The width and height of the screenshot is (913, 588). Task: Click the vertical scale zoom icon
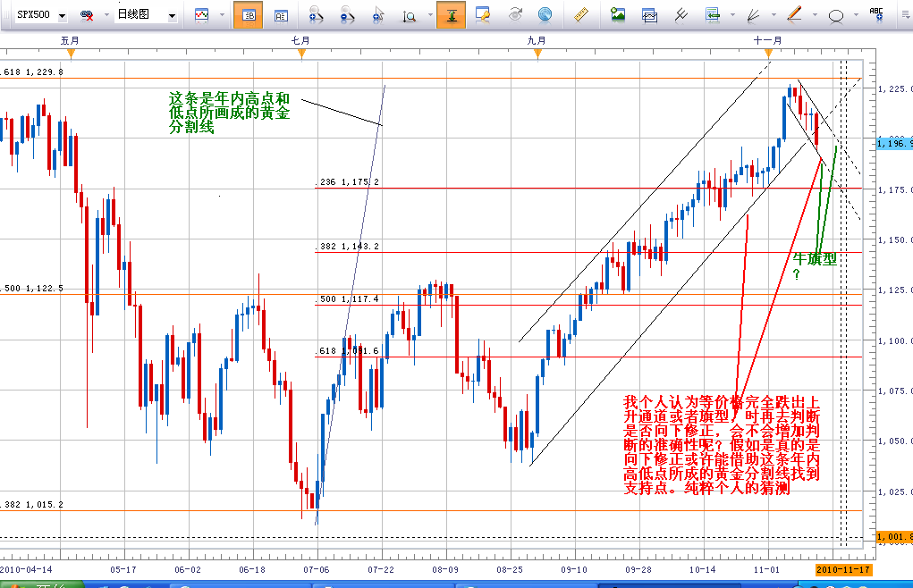coord(410,16)
